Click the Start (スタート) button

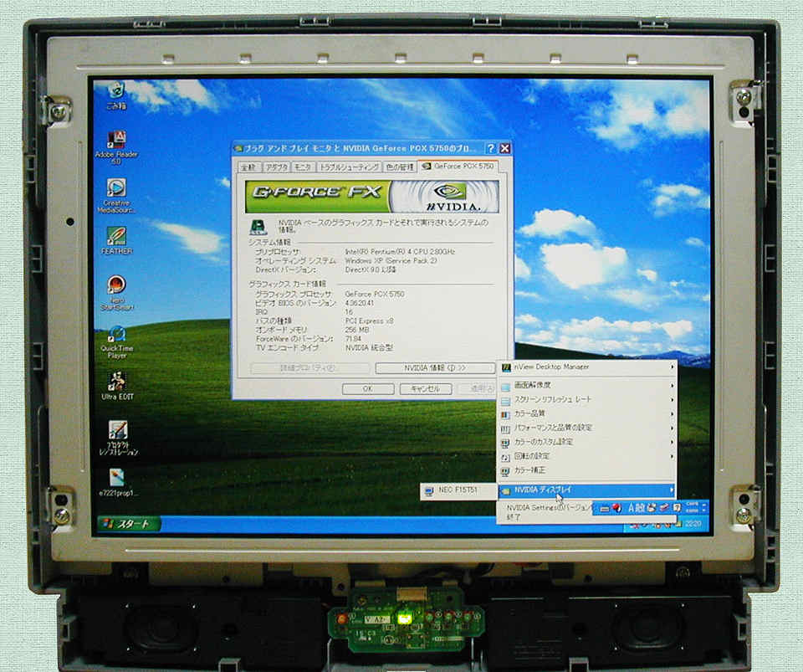(130, 524)
